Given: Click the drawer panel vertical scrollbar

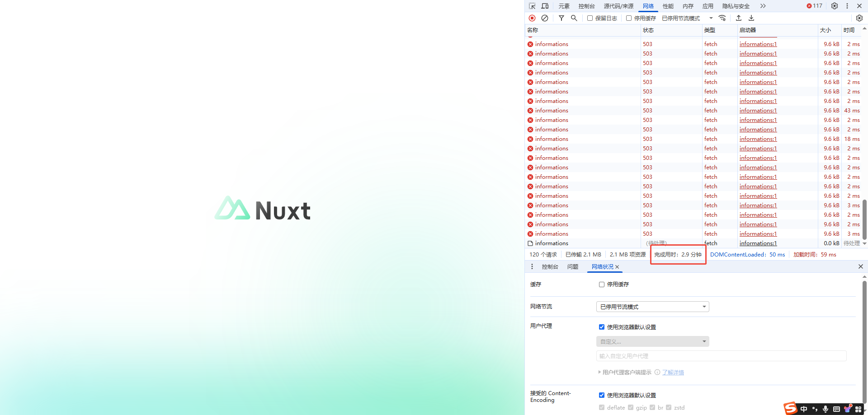Looking at the screenshot, I should click(x=865, y=343).
